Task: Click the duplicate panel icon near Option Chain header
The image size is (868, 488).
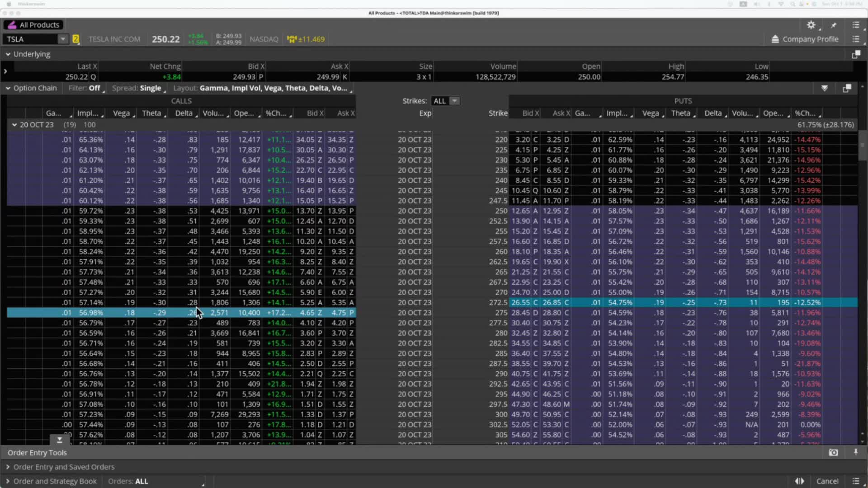Action: point(847,88)
